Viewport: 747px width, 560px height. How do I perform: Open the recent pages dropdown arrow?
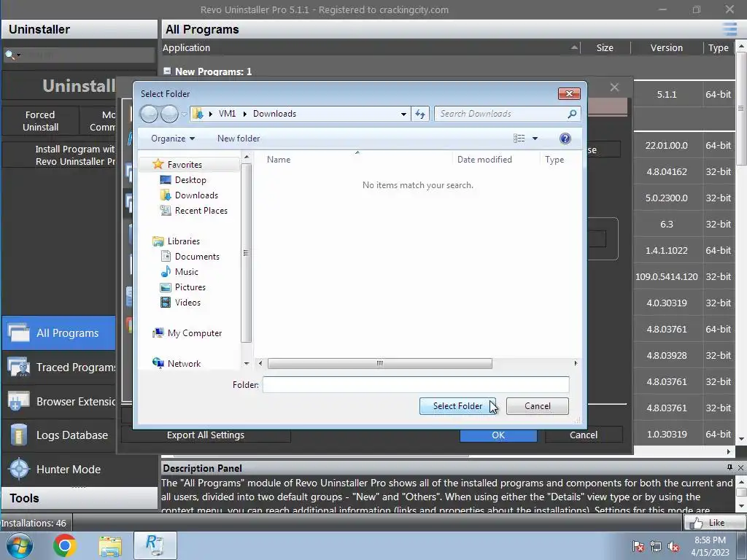pyautogui.click(x=184, y=114)
